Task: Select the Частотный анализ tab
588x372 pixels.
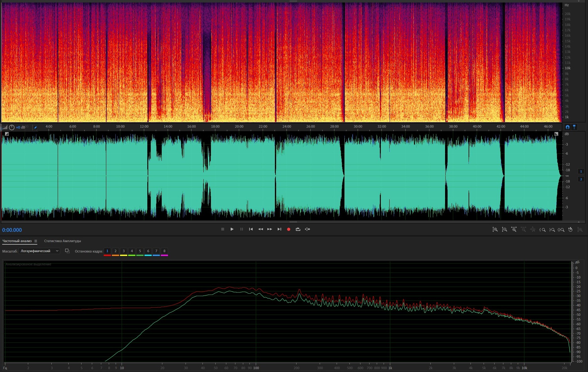Action: point(17,241)
